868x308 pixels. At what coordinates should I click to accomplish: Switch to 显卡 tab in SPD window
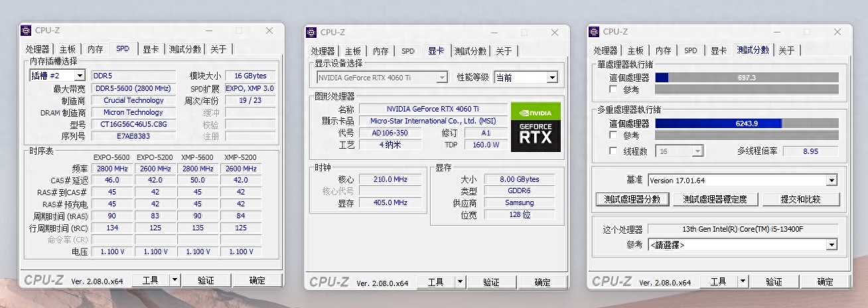[151, 49]
